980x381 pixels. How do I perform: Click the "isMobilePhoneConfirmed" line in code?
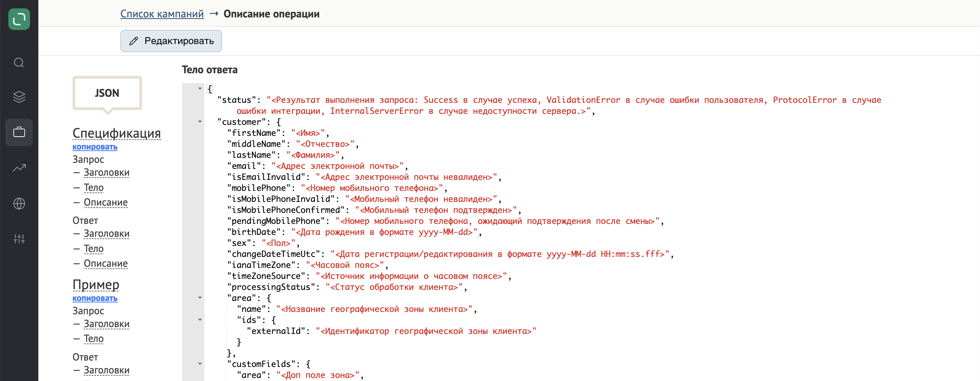pos(374,210)
